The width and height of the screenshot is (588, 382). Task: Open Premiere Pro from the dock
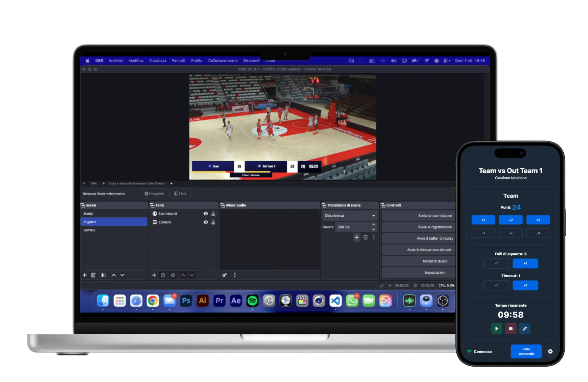(x=219, y=301)
